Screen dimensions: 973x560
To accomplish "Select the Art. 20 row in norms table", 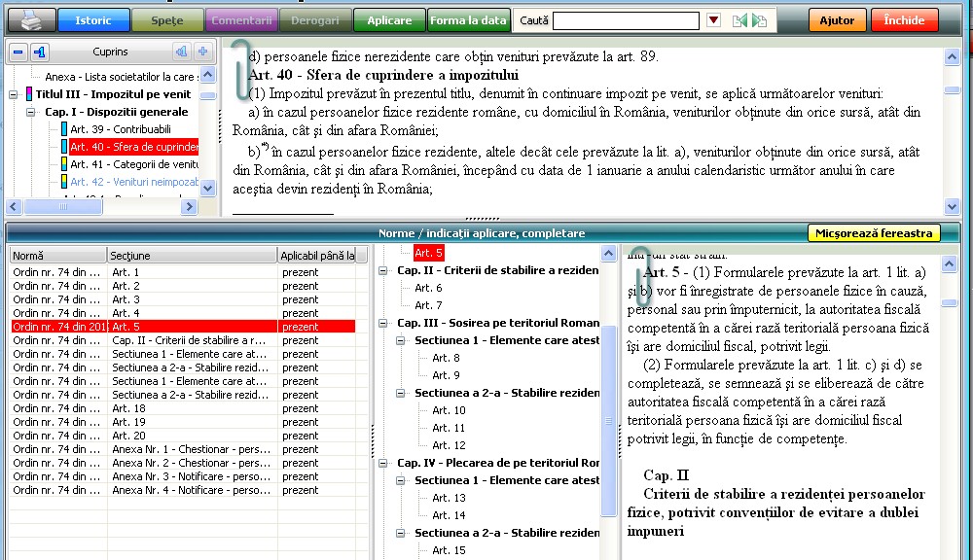I will [x=183, y=436].
